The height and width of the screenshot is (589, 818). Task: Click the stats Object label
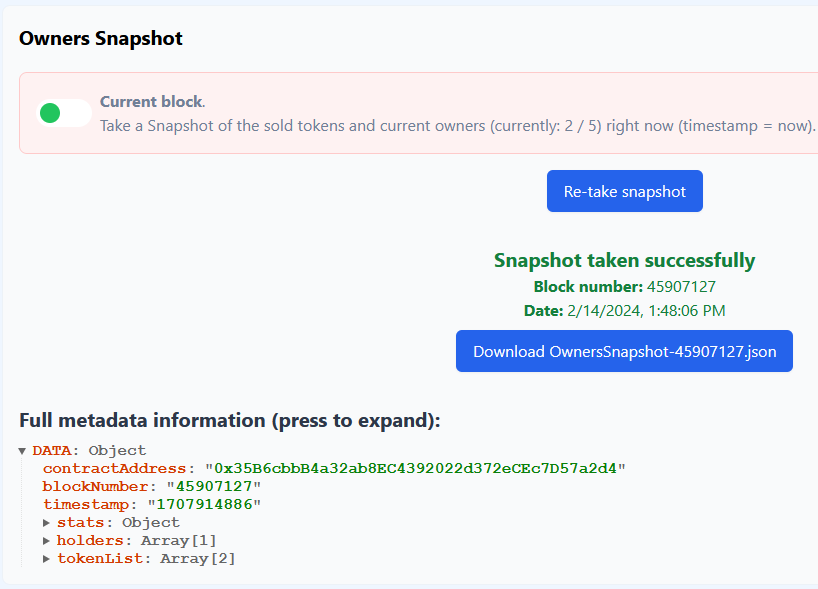click(x=150, y=523)
